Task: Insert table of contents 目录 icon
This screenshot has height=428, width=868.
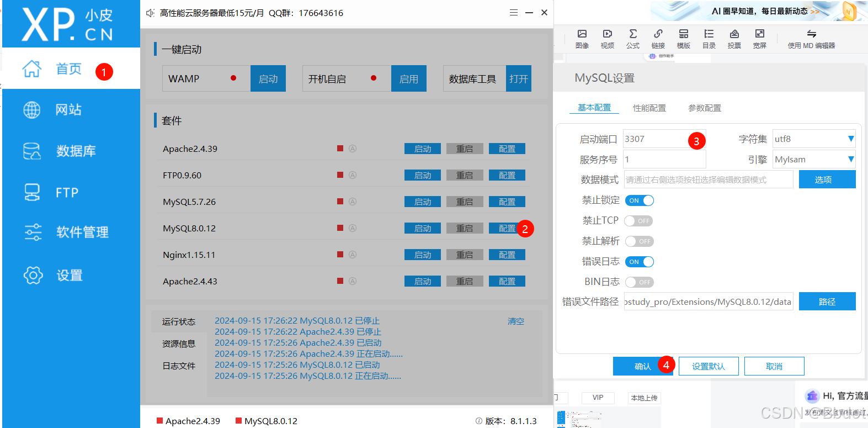Action: tap(709, 39)
